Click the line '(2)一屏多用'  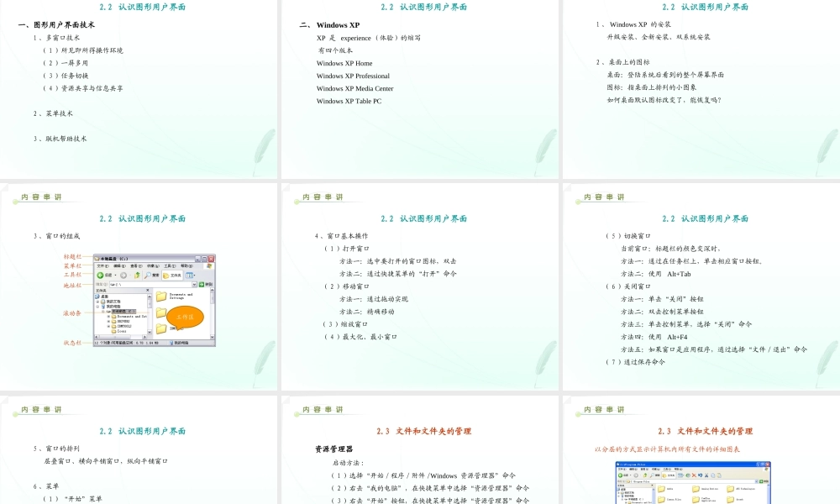click(x=66, y=63)
